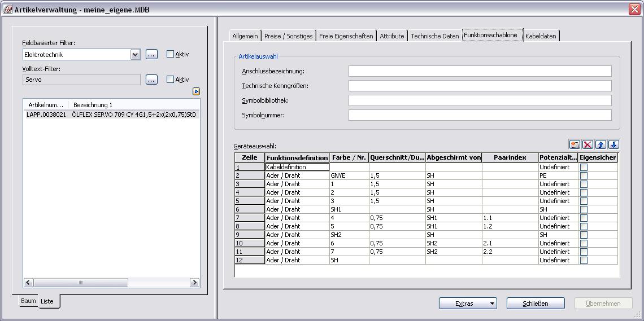
Task: Select row header number 12
Action: point(250,260)
